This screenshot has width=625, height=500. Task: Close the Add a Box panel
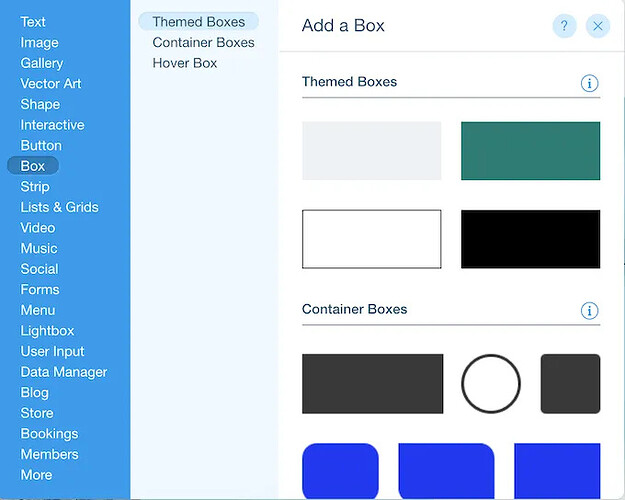(598, 26)
